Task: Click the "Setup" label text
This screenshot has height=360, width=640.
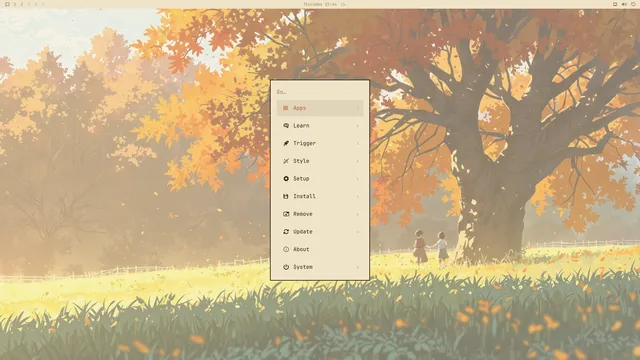Action: [x=301, y=179]
